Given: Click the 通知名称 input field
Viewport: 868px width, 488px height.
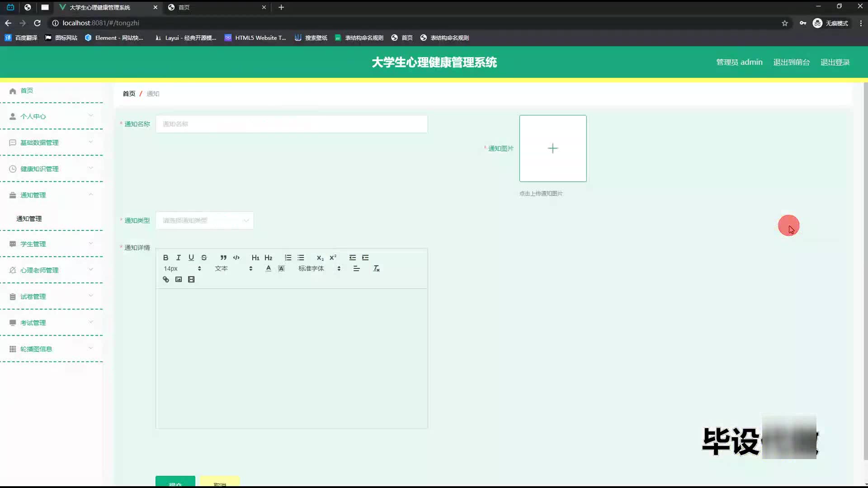Looking at the screenshot, I should [x=291, y=124].
